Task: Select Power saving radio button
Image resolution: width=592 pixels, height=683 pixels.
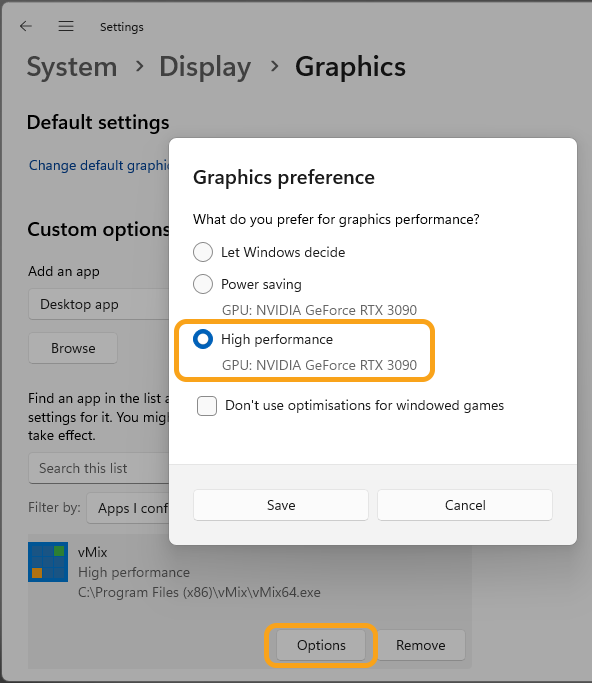Action: coord(203,284)
